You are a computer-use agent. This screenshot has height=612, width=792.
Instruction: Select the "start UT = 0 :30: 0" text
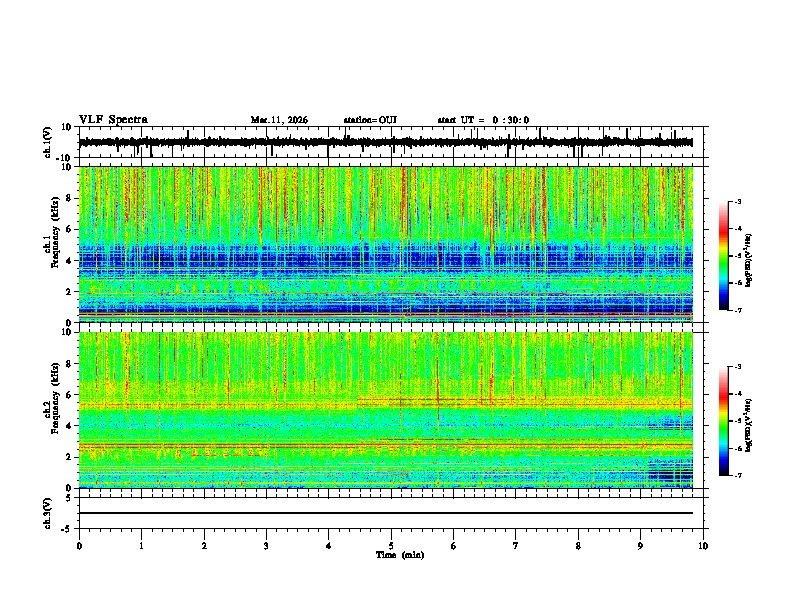pyautogui.click(x=483, y=120)
